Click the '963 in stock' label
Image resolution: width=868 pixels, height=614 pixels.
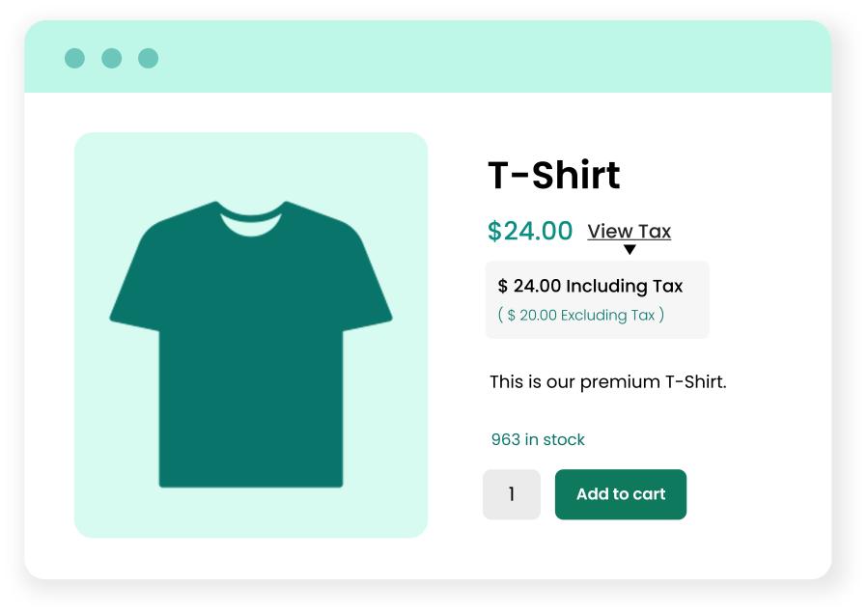pos(538,439)
